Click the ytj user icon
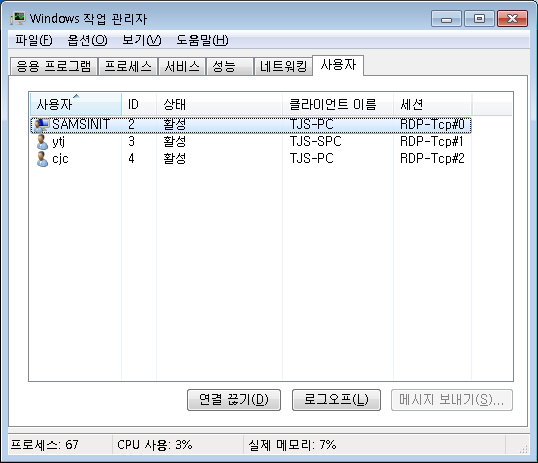Viewport: 538px width, 463px height. click(x=42, y=142)
